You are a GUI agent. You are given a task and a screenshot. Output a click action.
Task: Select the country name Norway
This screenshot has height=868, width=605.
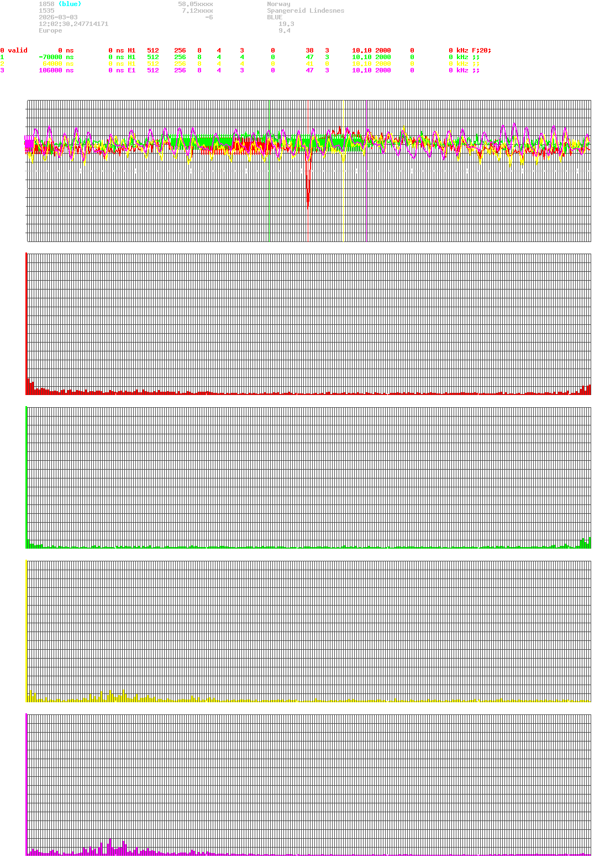pos(278,4)
